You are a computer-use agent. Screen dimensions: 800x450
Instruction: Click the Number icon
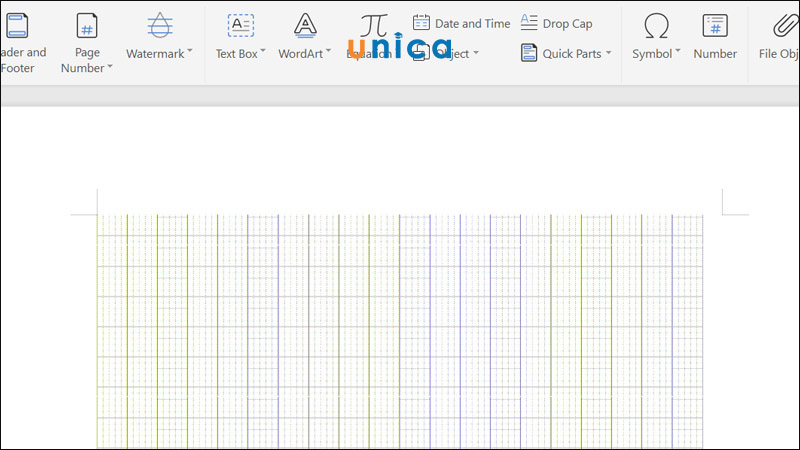[x=715, y=26]
